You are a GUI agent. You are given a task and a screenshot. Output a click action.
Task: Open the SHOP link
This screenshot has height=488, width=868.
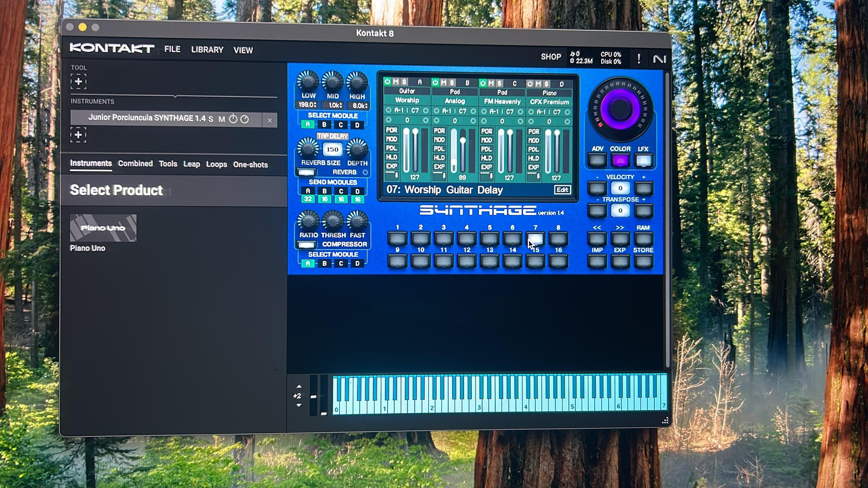pos(551,56)
